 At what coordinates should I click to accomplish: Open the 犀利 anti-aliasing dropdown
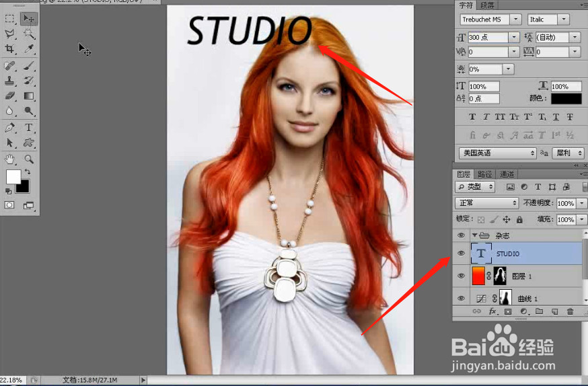tap(568, 153)
